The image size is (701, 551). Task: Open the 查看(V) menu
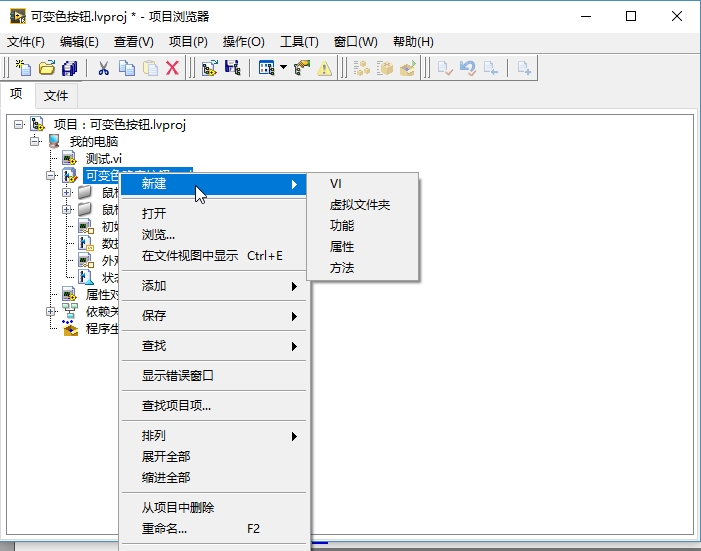(x=134, y=42)
